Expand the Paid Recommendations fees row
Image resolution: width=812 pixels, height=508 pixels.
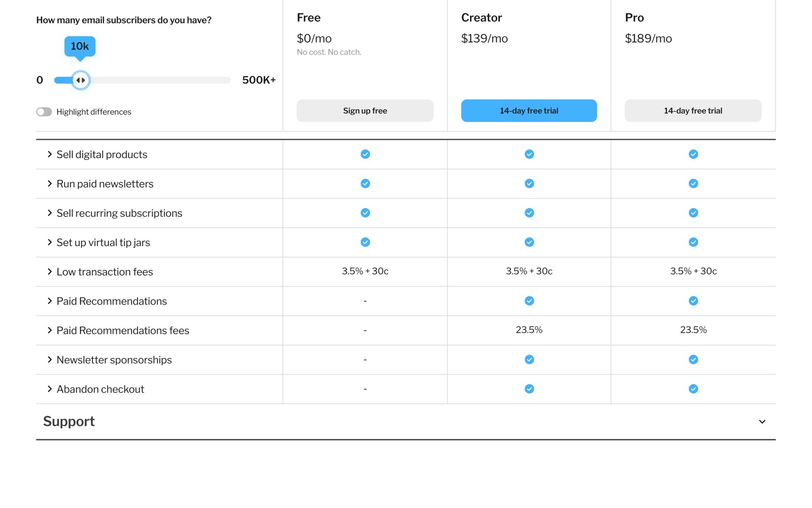[50, 331]
